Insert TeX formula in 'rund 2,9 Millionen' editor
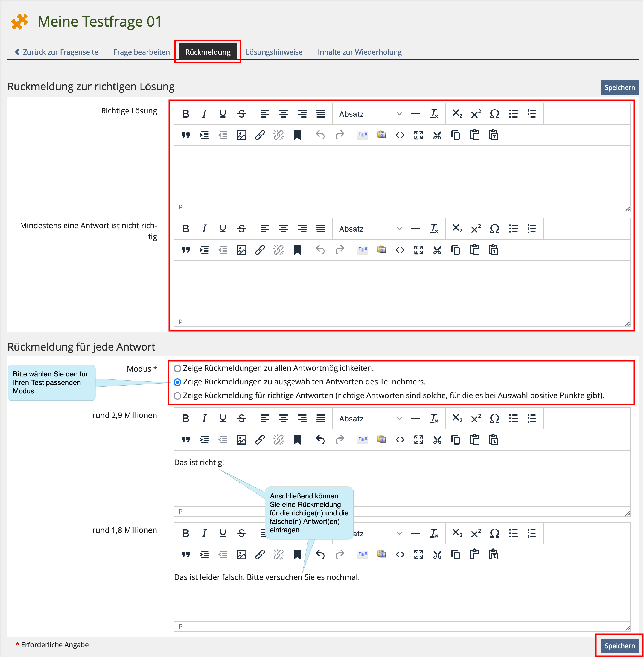Image resolution: width=644 pixels, height=657 pixels. pyautogui.click(x=363, y=440)
